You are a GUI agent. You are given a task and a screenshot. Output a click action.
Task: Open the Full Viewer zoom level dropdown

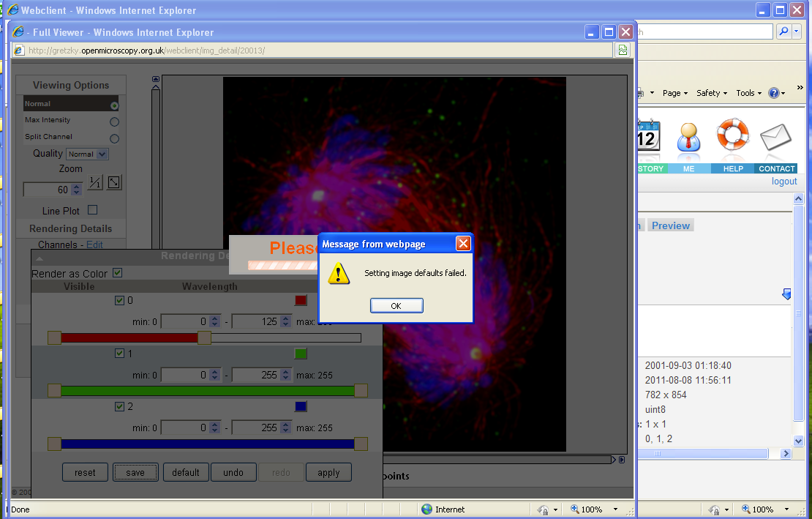(615, 509)
